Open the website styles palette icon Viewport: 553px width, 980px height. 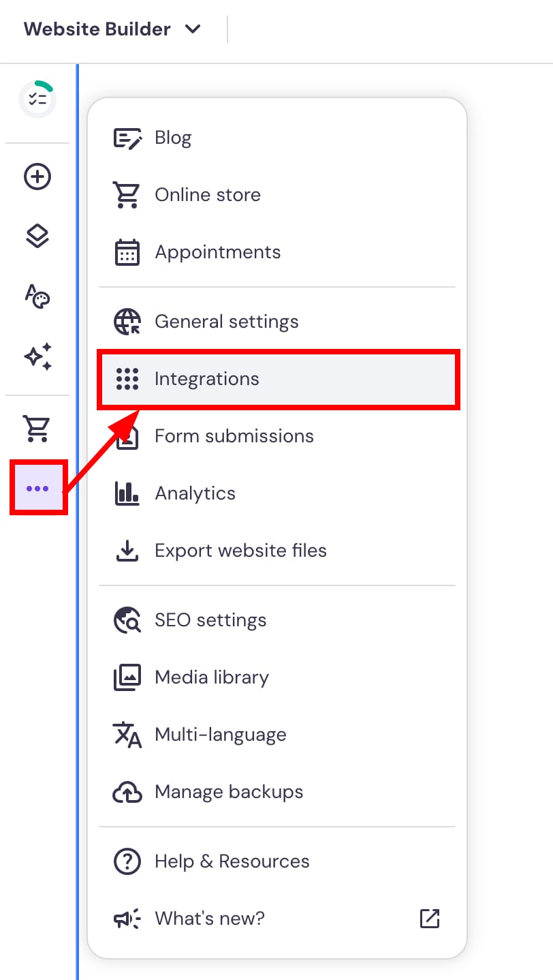[37, 296]
